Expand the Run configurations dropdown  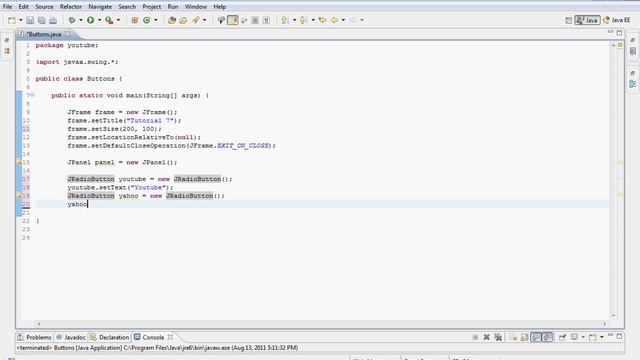point(100,20)
